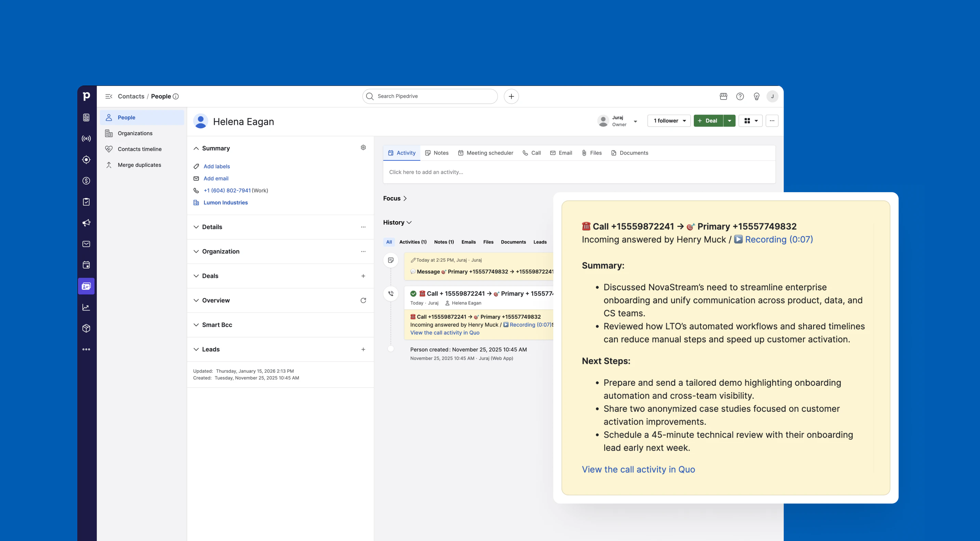Viewport: 980px width, 541px height.
Task: Open the Deals icon in the sidebar
Action: [87, 180]
